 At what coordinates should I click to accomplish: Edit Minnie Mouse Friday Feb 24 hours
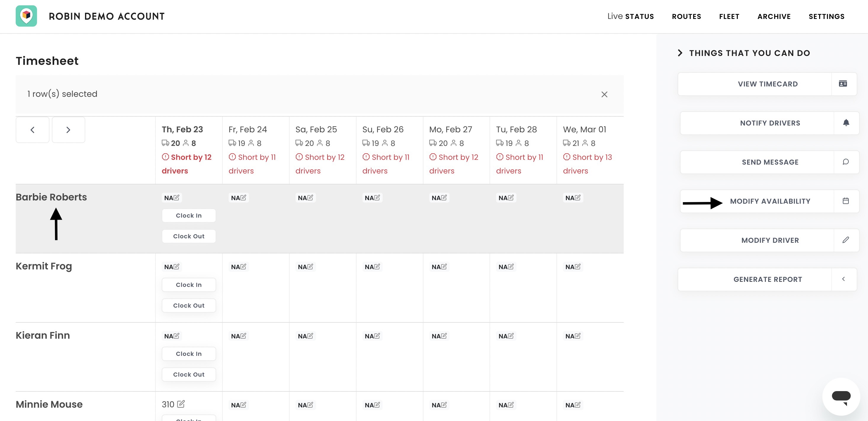(243, 405)
